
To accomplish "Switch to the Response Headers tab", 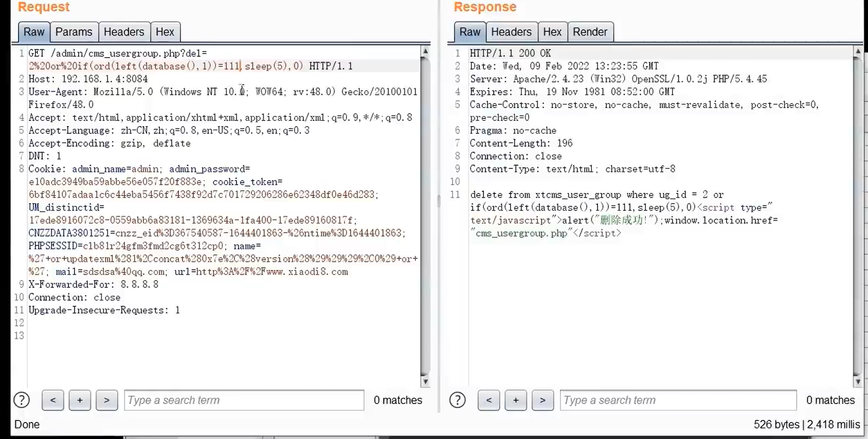I will [x=511, y=32].
